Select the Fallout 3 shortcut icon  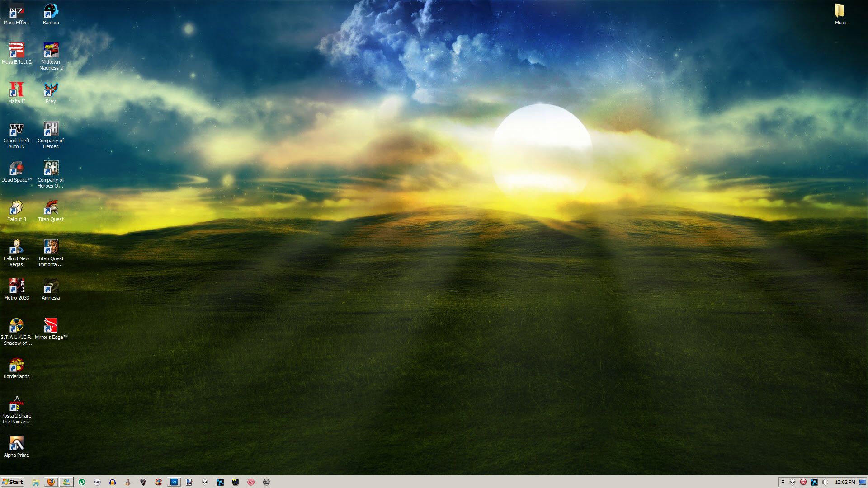pyautogui.click(x=17, y=208)
